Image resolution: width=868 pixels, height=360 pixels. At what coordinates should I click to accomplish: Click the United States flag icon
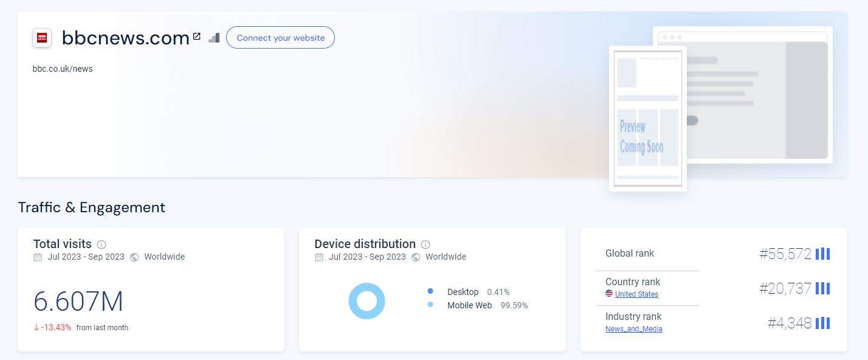(609, 294)
